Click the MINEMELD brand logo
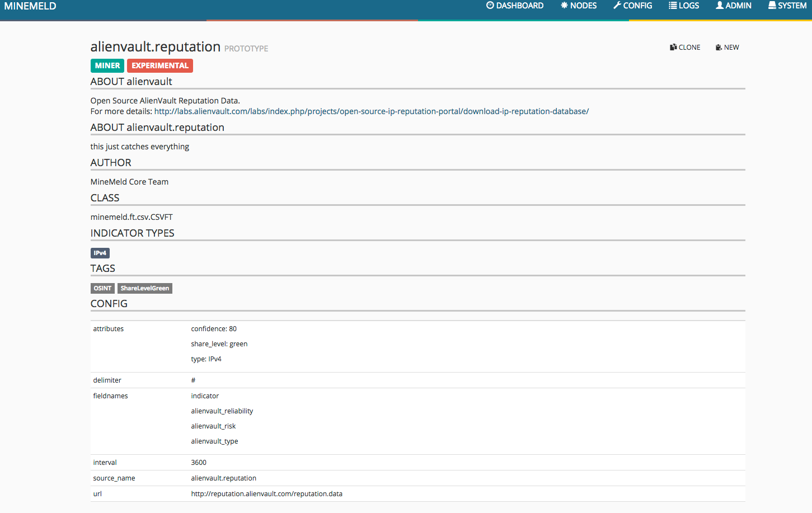This screenshot has width=812, height=513. 30,6
